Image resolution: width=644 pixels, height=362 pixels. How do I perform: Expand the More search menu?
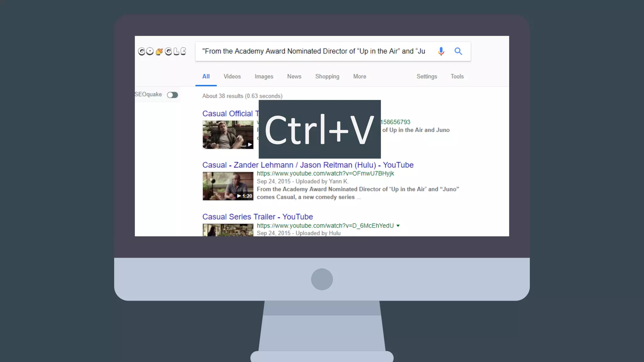coord(359,76)
